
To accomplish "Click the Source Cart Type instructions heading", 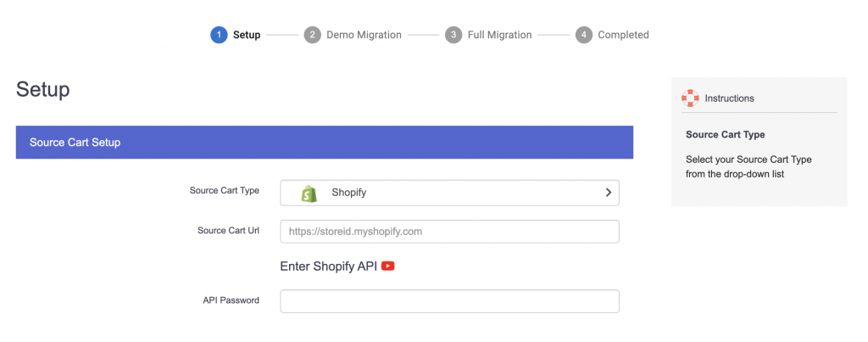I will click(726, 135).
